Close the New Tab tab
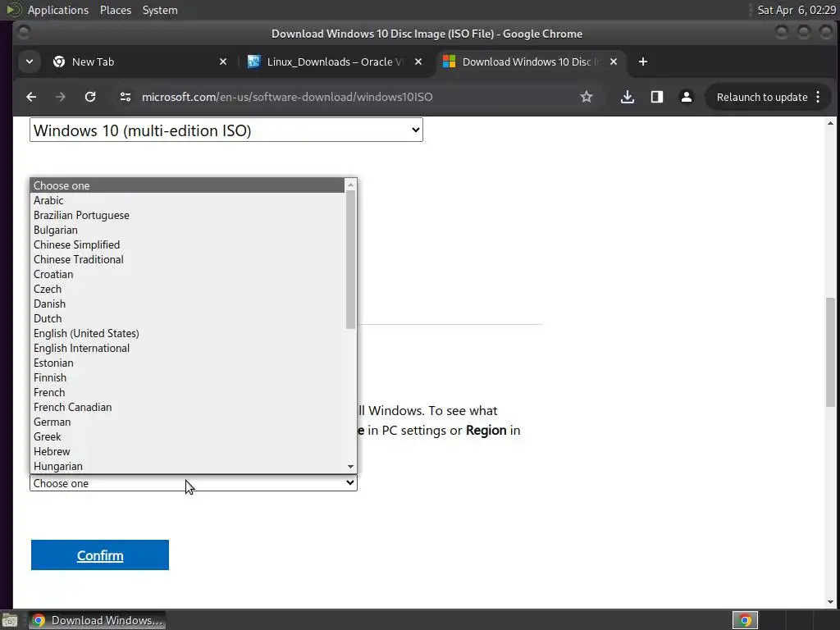Image resolution: width=840 pixels, height=630 pixels. [x=223, y=62]
